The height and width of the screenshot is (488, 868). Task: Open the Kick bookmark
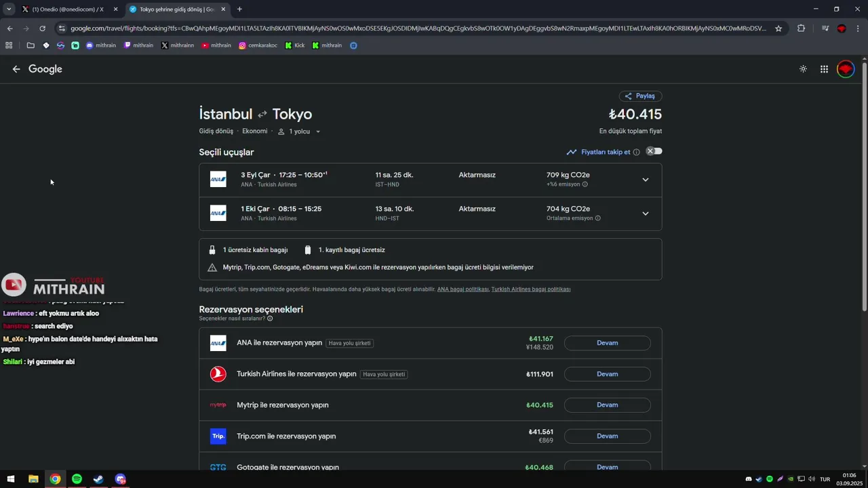[295, 45]
